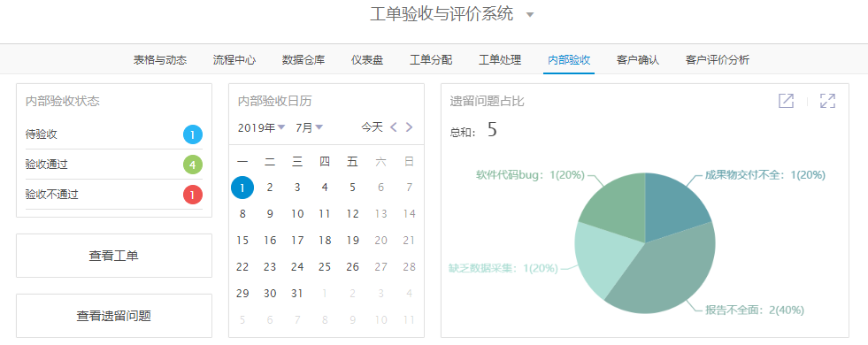The image size is (868, 345).
Task: Switch to the 表格与动态 tab
Action: tap(160, 60)
